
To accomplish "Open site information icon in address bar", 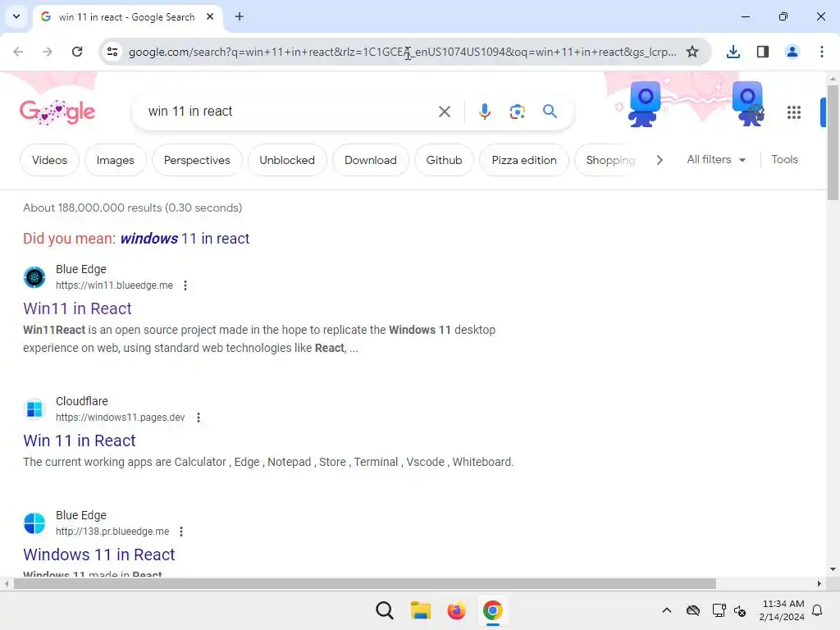I will point(112,52).
